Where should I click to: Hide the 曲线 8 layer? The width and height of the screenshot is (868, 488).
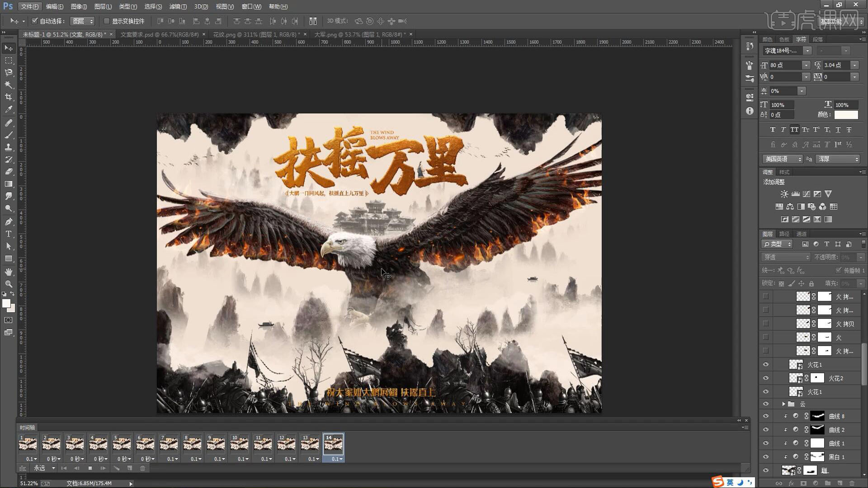765,416
